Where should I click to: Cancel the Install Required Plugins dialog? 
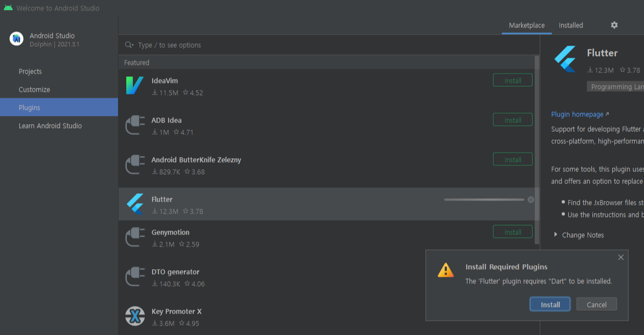[x=596, y=304]
